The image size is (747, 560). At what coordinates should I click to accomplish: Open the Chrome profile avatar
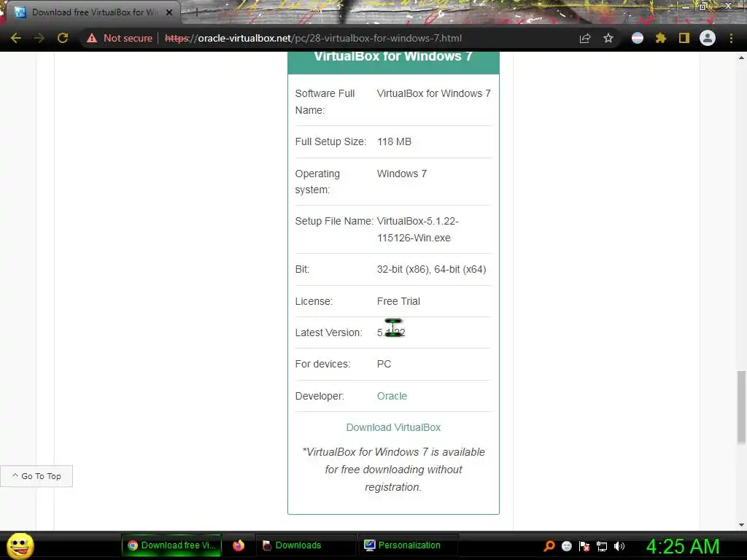point(708,38)
